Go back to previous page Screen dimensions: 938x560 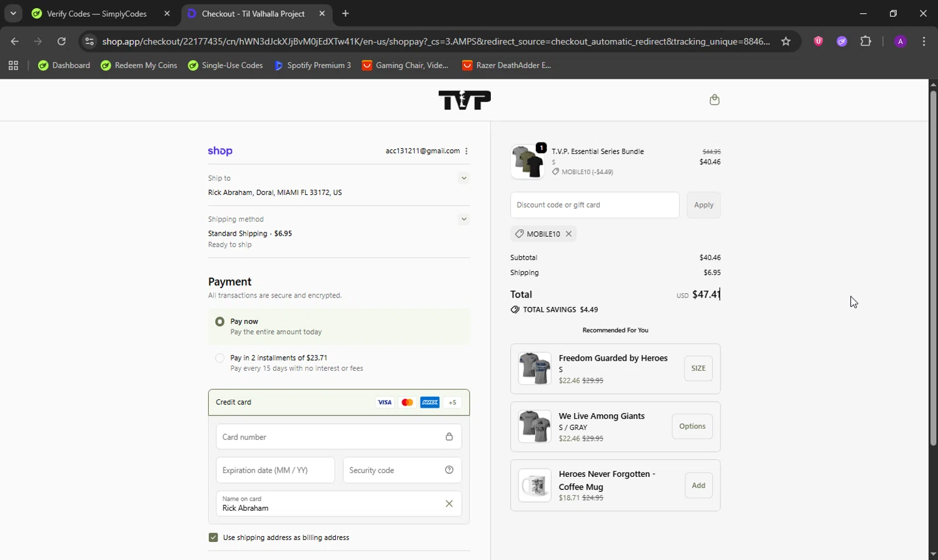15,41
